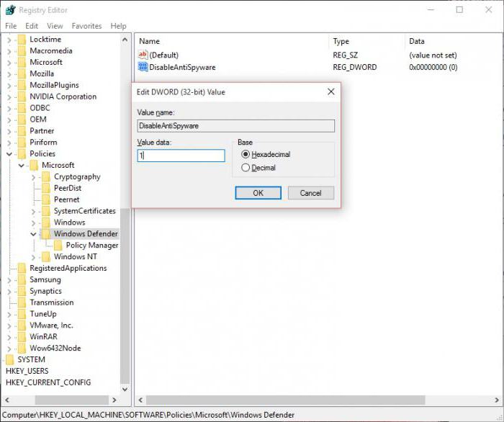Click the DisableAntiSpyware DWORD value icon

(x=143, y=67)
